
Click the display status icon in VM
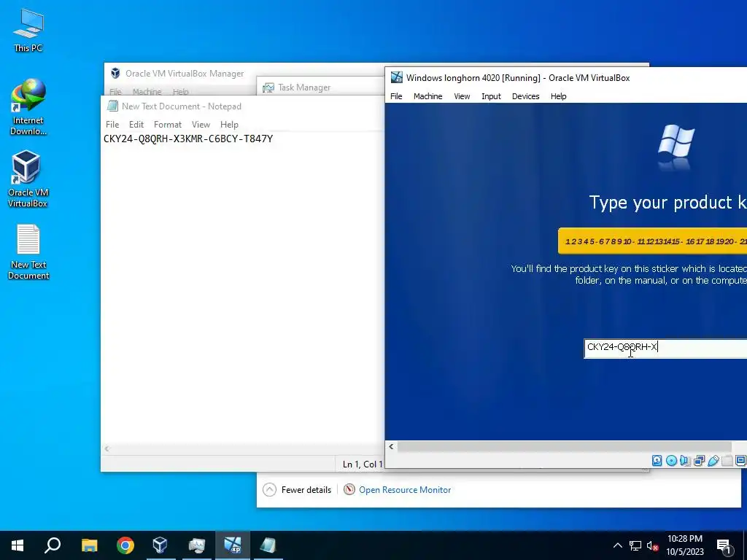point(741,461)
